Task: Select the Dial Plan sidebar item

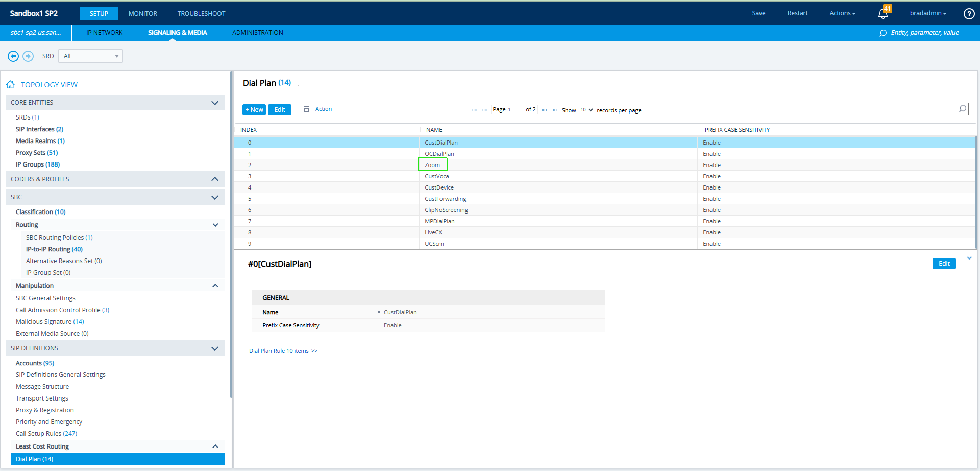Action: [x=118, y=459]
